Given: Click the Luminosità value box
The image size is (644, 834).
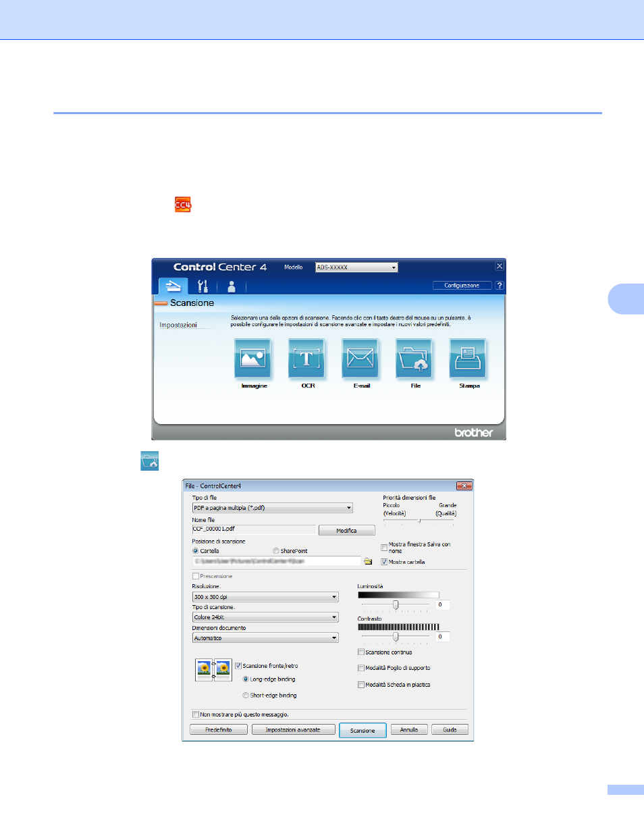Looking at the screenshot, I should [442, 605].
